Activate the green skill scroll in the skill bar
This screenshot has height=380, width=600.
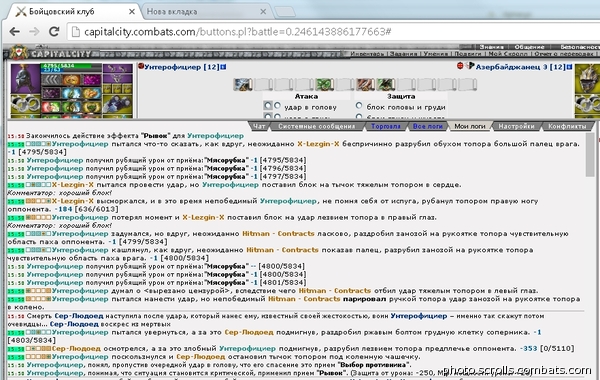pos(324,84)
